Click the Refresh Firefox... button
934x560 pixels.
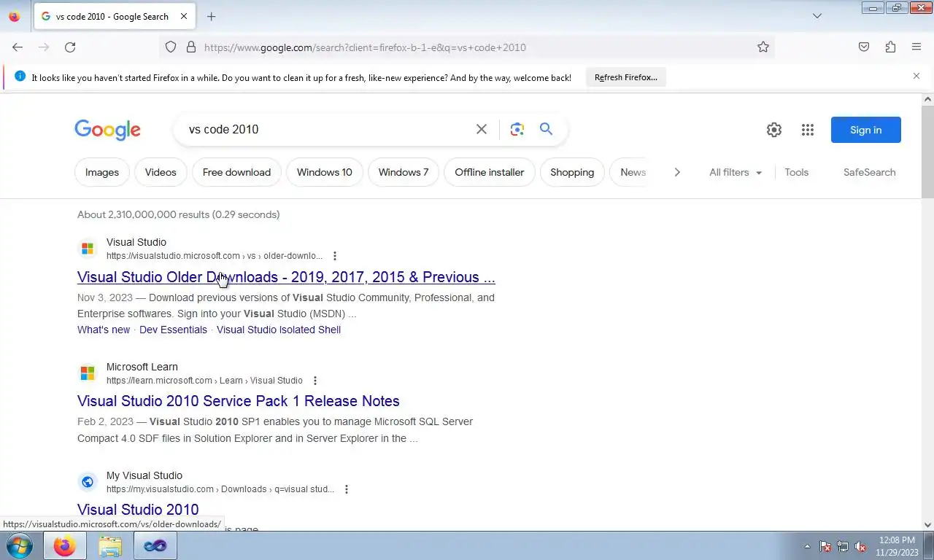point(626,77)
